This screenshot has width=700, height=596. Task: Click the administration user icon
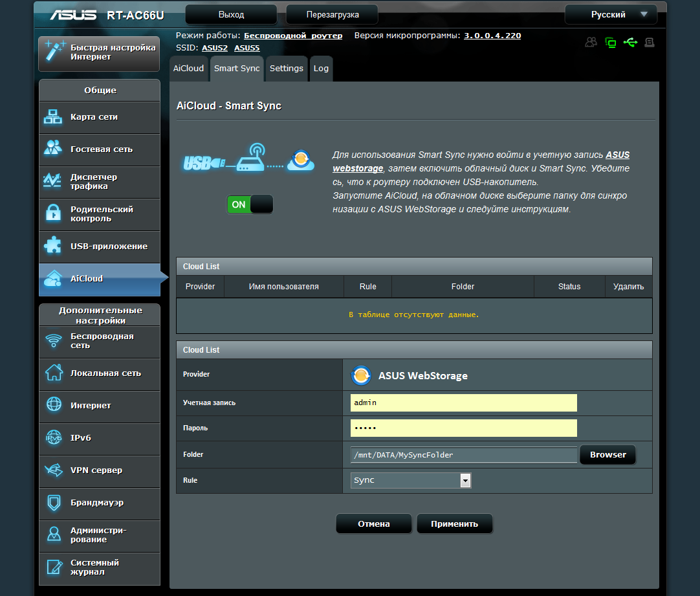tap(54, 534)
